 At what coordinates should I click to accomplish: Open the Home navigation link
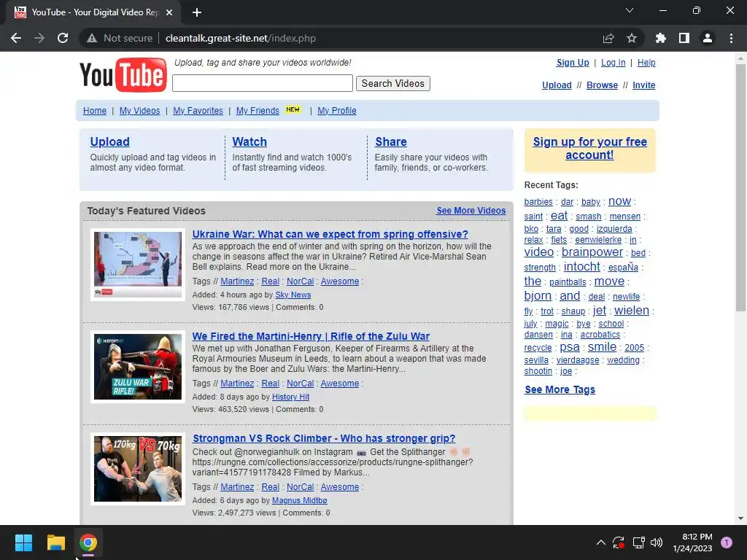pos(95,111)
